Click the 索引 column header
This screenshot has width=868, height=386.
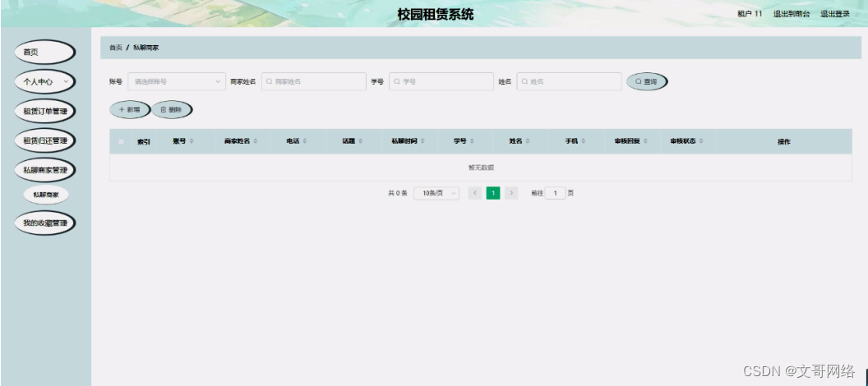[143, 141]
